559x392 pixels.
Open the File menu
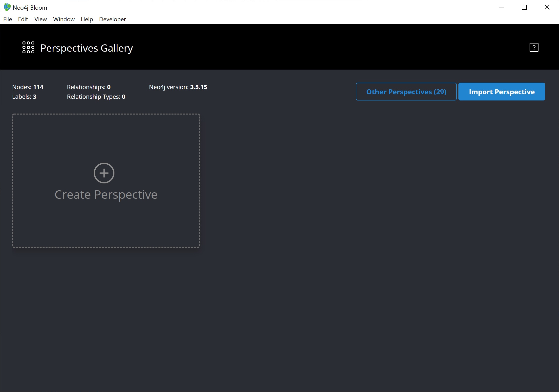[7, 19]
